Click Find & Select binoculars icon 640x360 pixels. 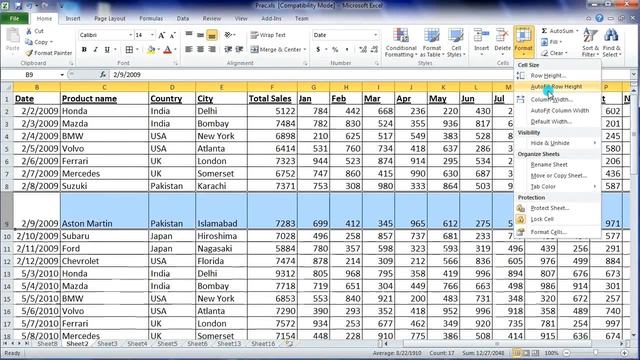click(611, 36)
